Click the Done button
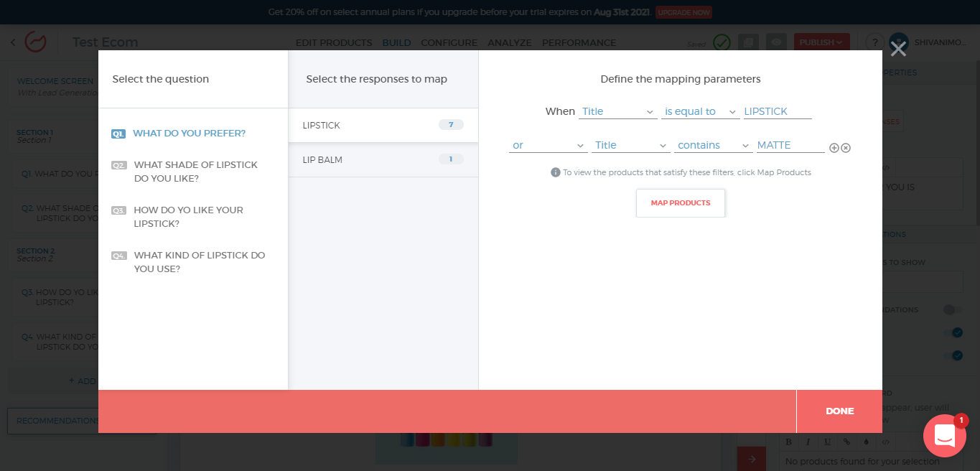This screenshot has width=980, height=471. tap(839, 411)
